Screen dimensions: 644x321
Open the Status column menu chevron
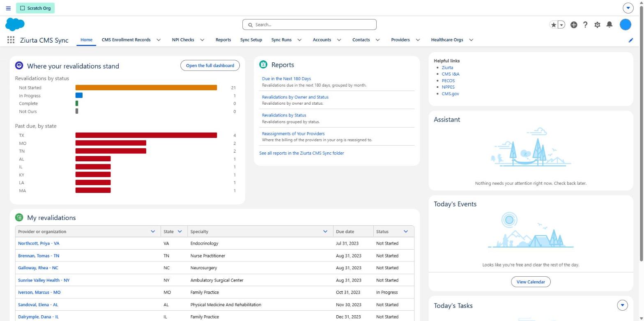tap(406, 232)
